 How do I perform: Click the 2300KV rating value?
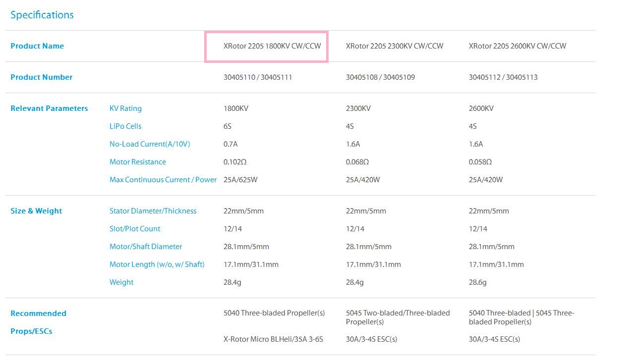pos(358,108)
